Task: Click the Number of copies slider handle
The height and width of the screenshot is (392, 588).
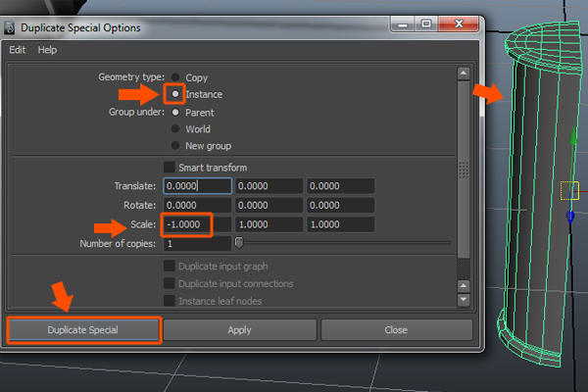Action: tap(239, 243)
